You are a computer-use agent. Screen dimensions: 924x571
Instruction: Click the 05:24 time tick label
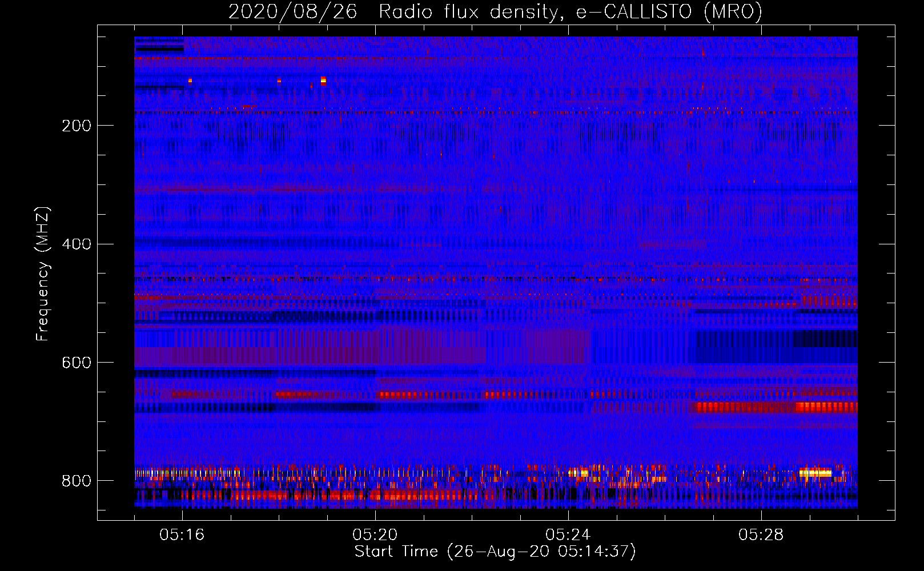pos(568,535)
